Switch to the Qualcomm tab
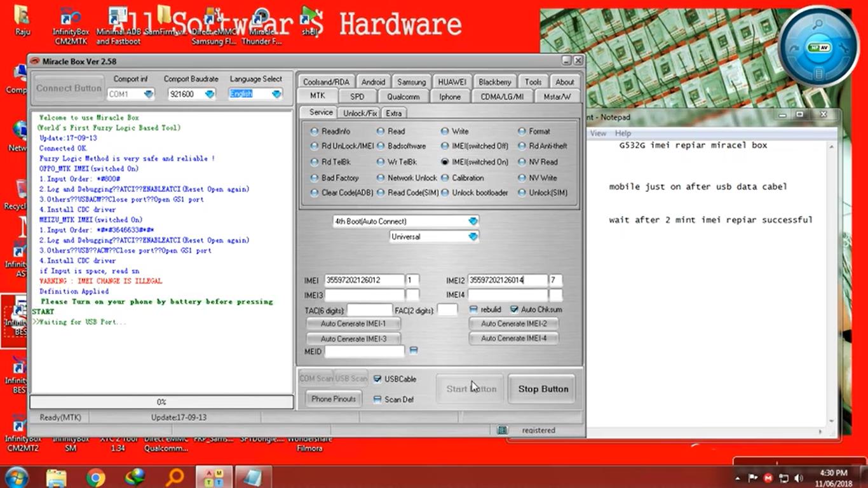The image size is (868, 488). [403, 97]
